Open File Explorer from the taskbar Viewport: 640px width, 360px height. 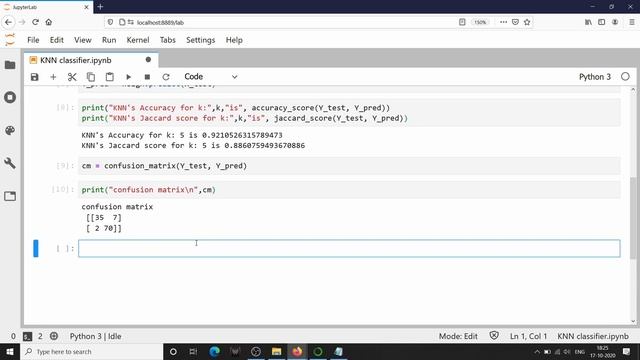tap(276, 351)
